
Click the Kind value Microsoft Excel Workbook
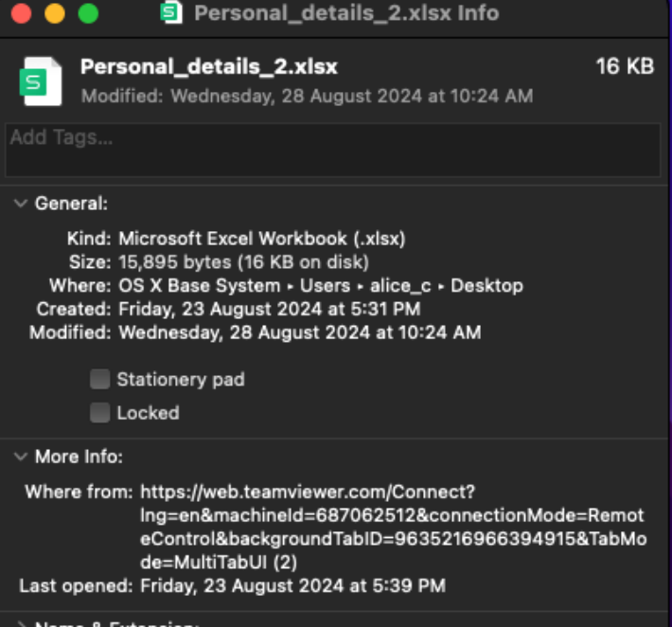pyautogui.click(x=262, y=239)
